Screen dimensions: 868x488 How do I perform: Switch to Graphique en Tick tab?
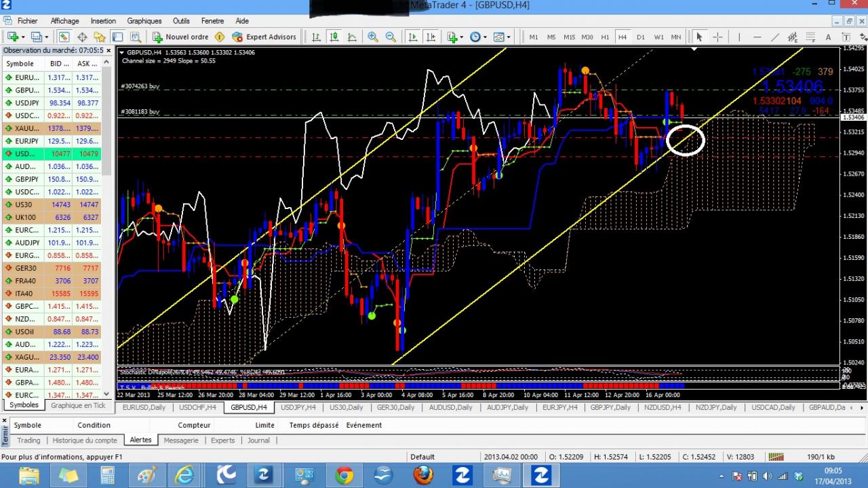coord(78,405)
